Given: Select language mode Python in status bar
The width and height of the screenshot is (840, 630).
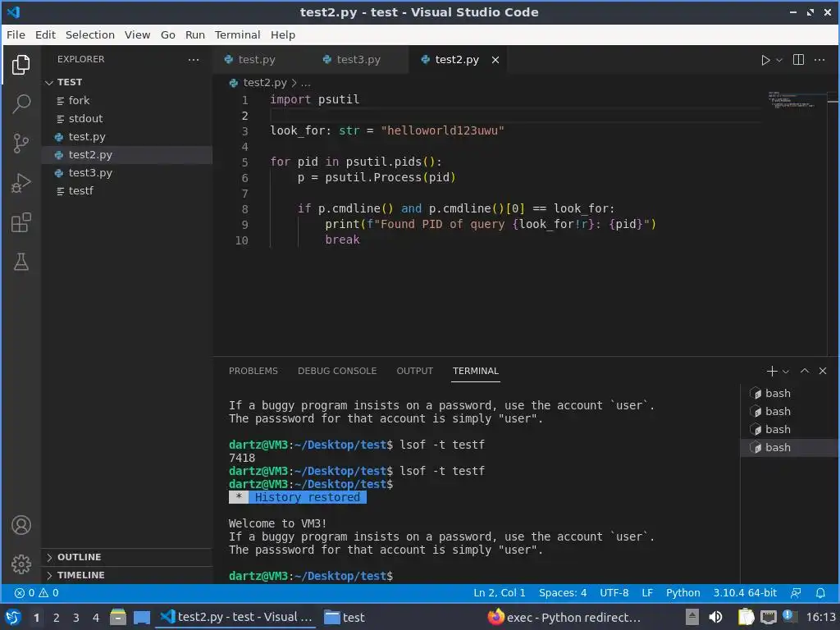Looking at the screenshot, I should (683, 593).
